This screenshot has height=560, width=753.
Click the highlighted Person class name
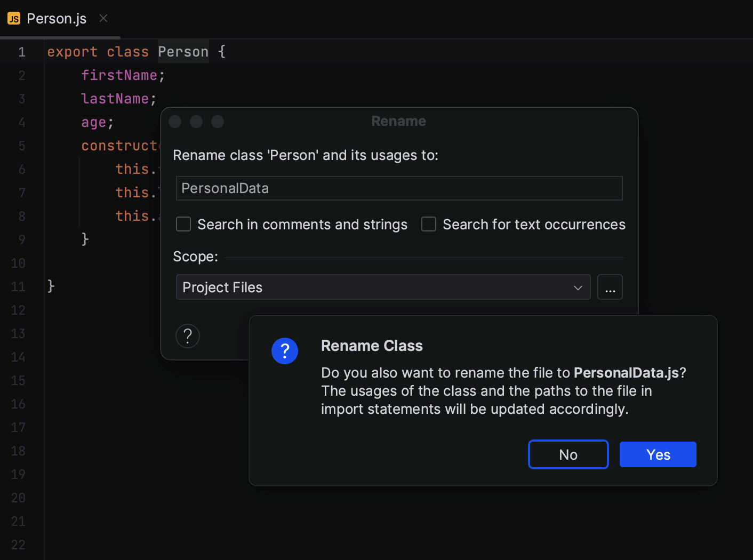[x=183, y=51]
